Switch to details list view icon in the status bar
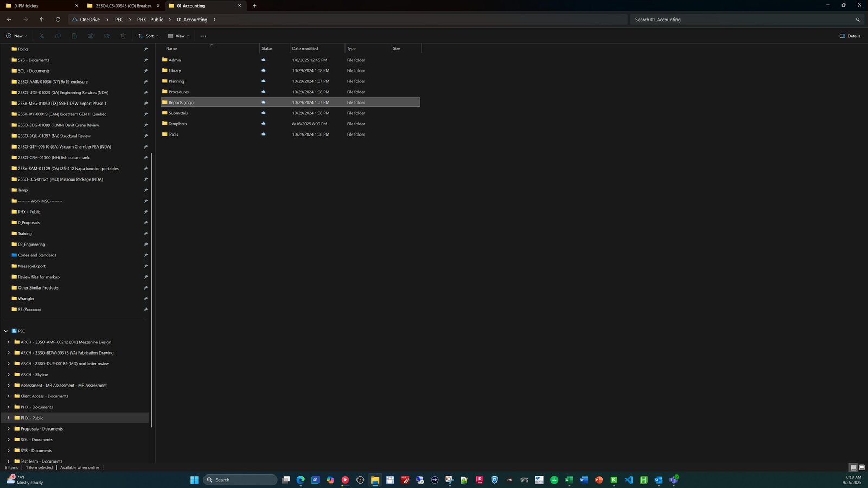Viewport: 868px width, 488px height. 853,467
